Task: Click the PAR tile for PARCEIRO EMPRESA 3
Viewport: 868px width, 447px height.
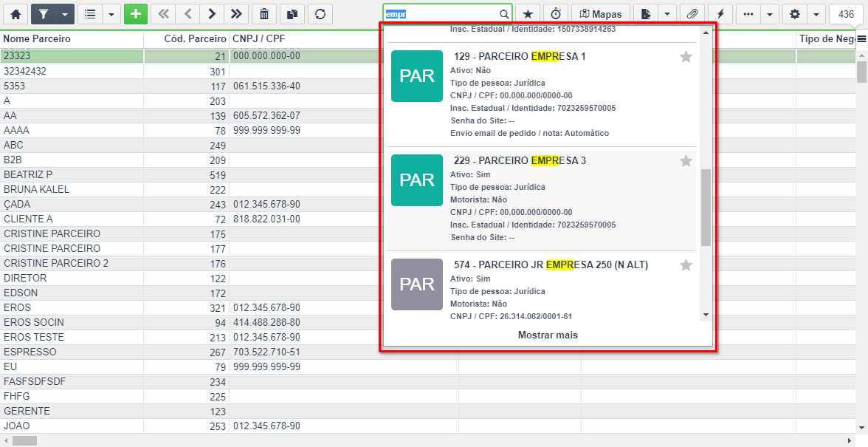Action: click(417, 180)
